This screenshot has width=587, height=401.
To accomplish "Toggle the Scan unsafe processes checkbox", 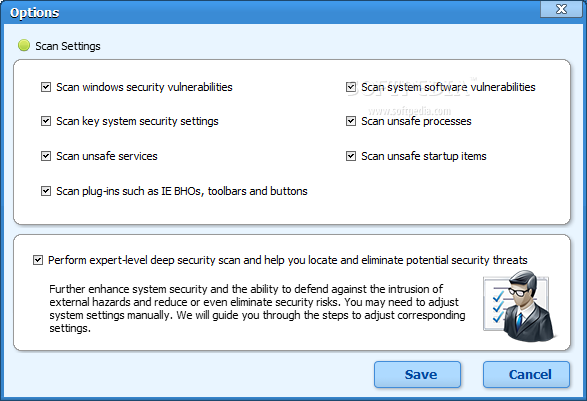I will coord(351,121).
